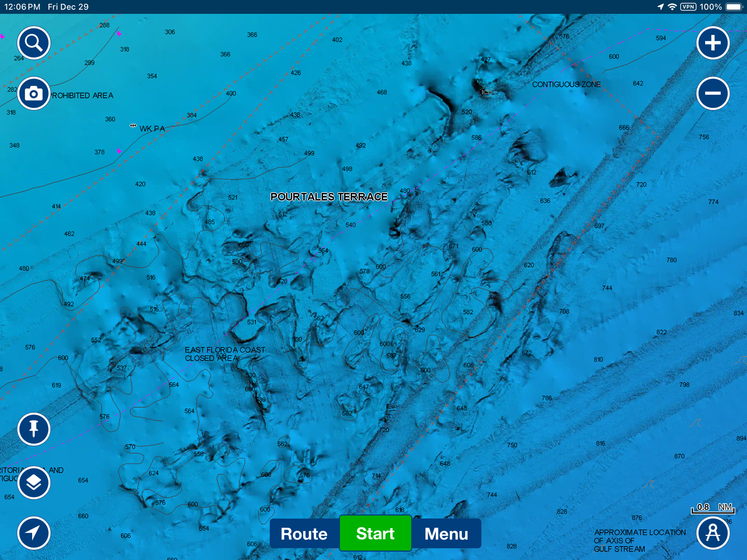Tap the 306 depth sounding

[170, 32]
